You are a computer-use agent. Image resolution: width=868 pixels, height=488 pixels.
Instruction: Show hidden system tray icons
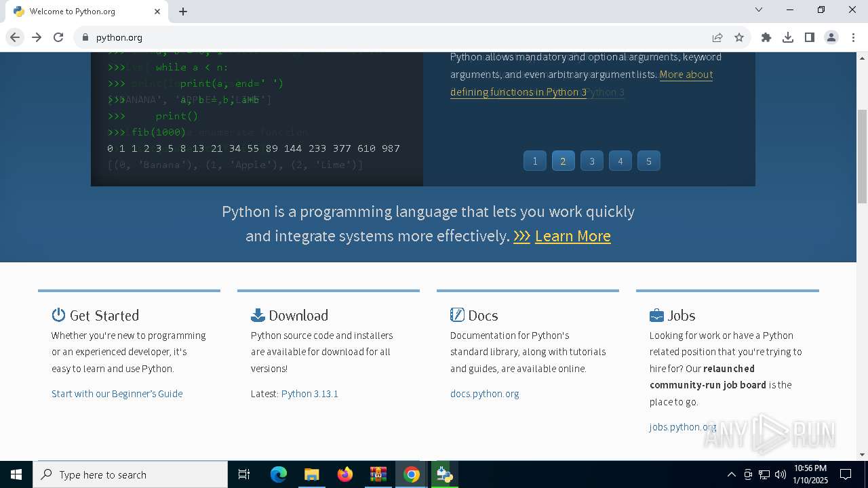(731, 474)
